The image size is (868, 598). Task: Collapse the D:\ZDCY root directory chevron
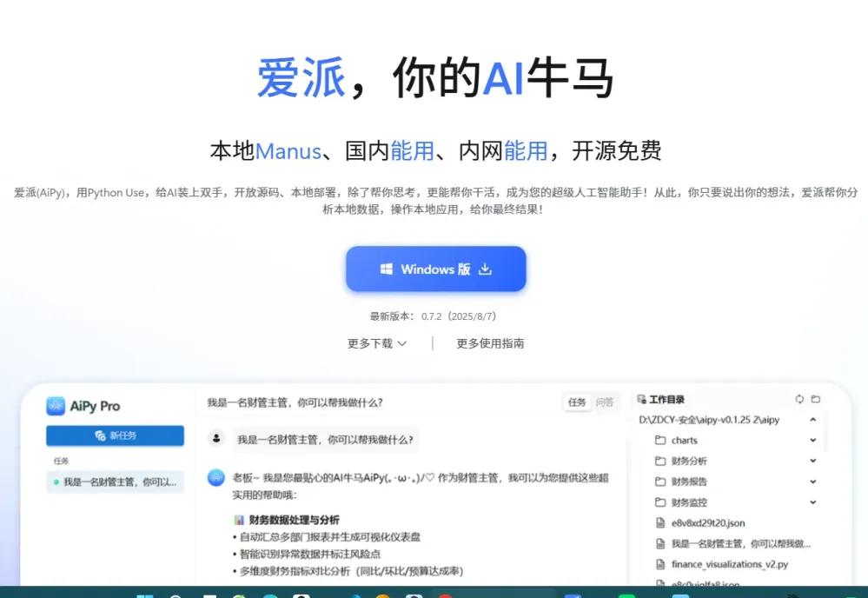813,420
